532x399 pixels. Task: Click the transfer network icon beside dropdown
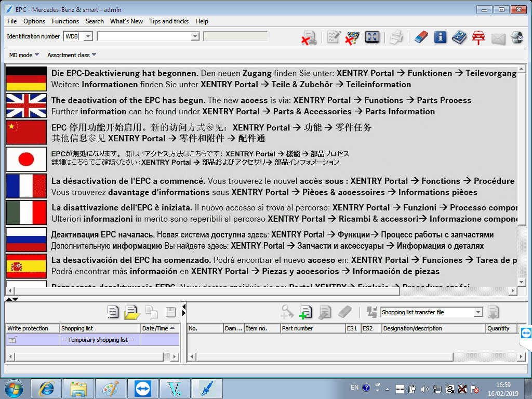pyautogui.click(x=371, y=312)
